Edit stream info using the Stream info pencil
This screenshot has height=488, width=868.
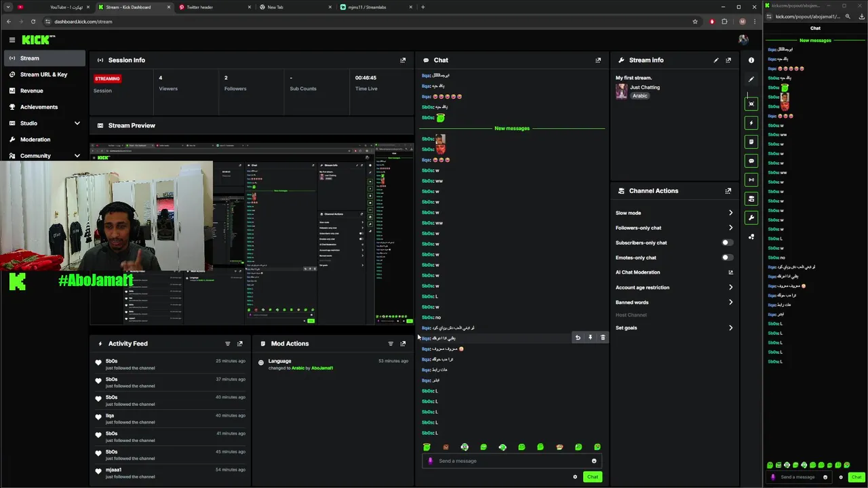point(716,60)
